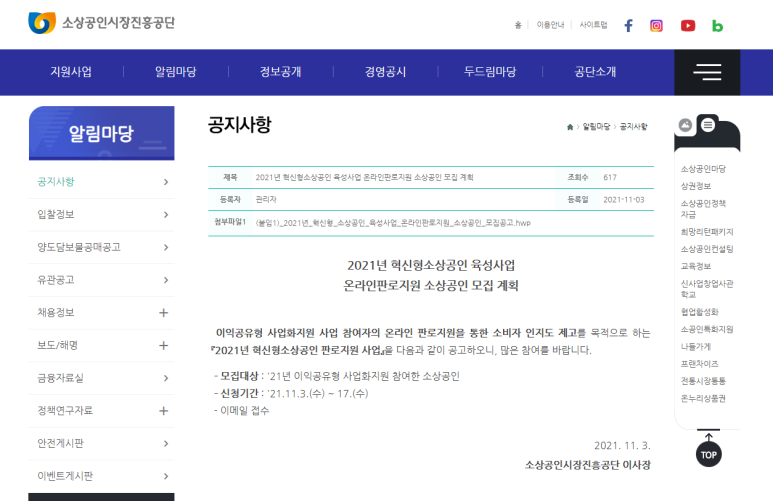Click the home icon in breadcrumb
Viewport: 773px width, 501px height.
click(x=570, y=127)
